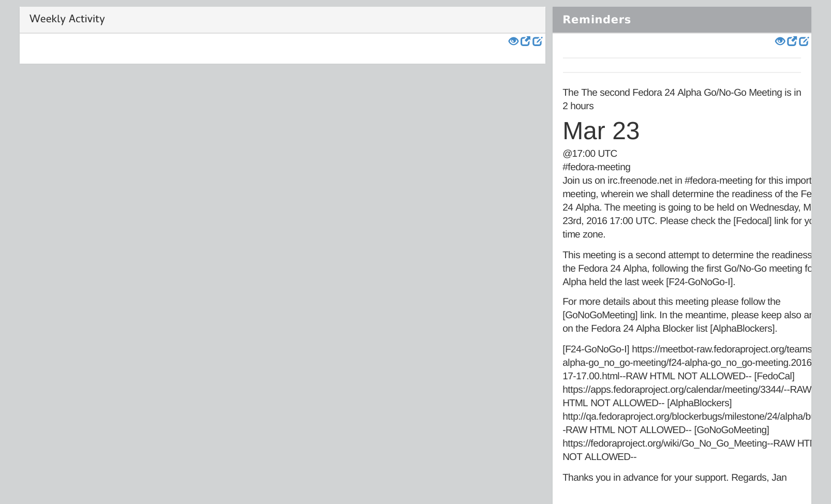
Task: Click the '@17:00 UTC' time text
Action: 590,154
